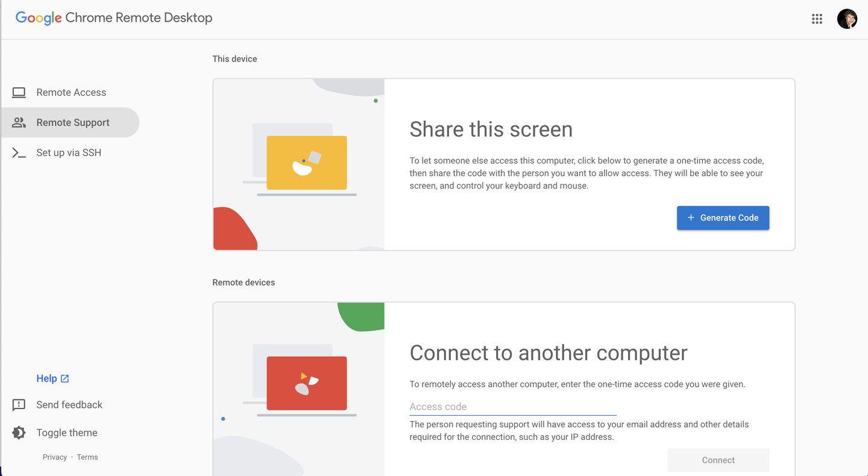Click the Remote devices section label

tap(244, 282)
